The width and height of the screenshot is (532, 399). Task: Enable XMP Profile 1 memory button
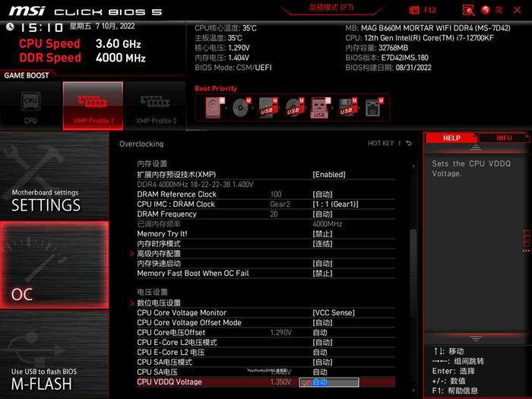pyautogui.click(x=93, y=106)
